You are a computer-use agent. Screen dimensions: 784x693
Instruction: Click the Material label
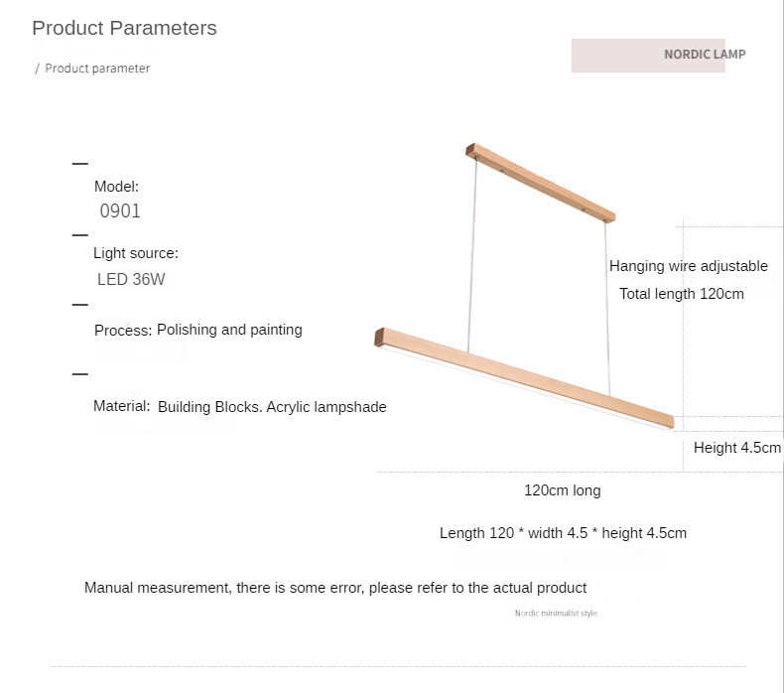[121, 406]
